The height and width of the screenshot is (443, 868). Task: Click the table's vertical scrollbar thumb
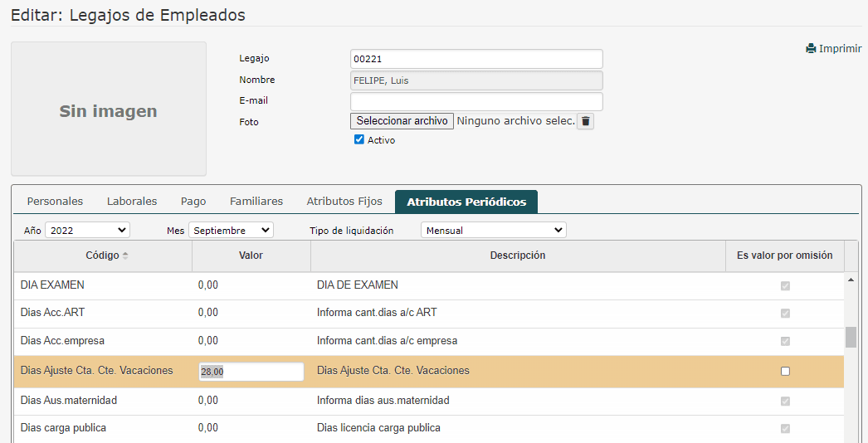tap(851, 338)
